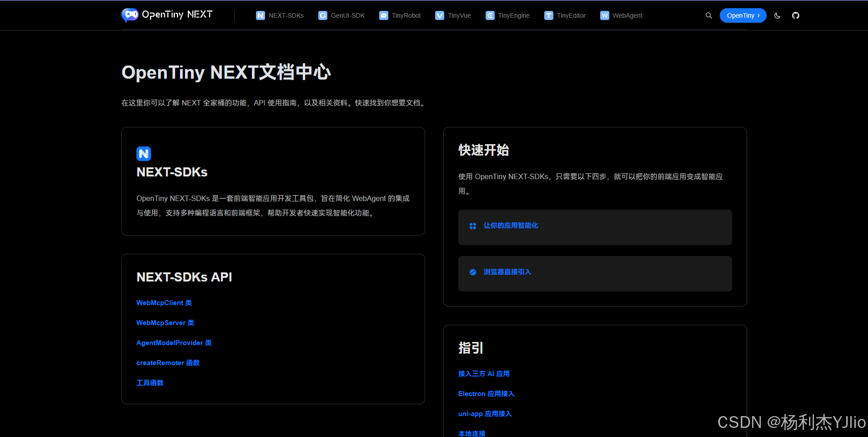Open the 接入三方 AI 应用 guide link
This screenshot has width=868, height=437.
coord(484,374)
